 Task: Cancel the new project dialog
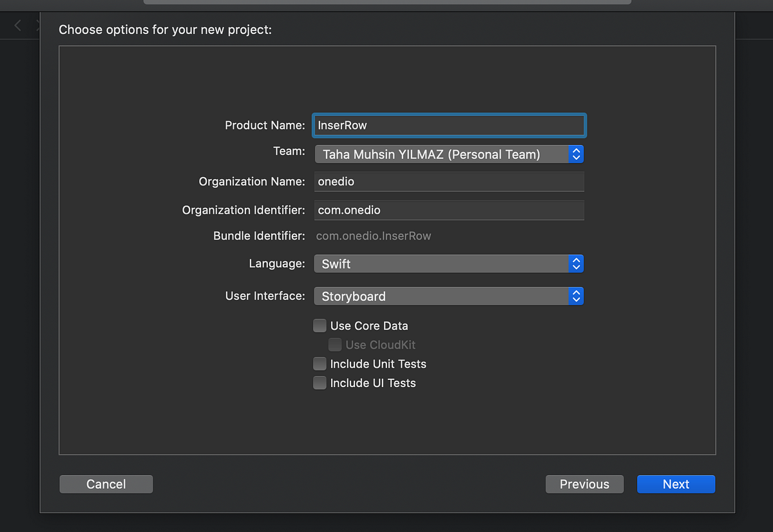tap(106, 484)
